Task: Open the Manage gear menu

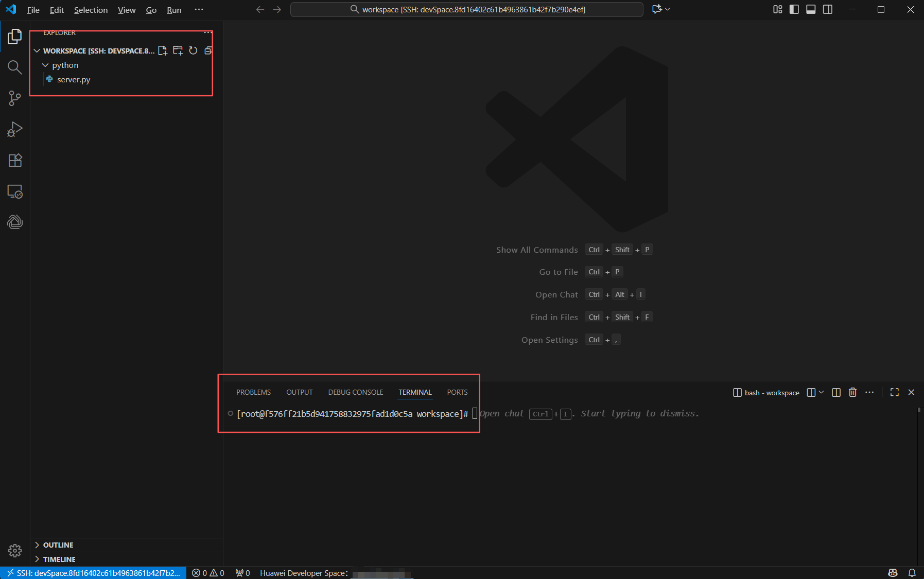Action: coord(15,551)
